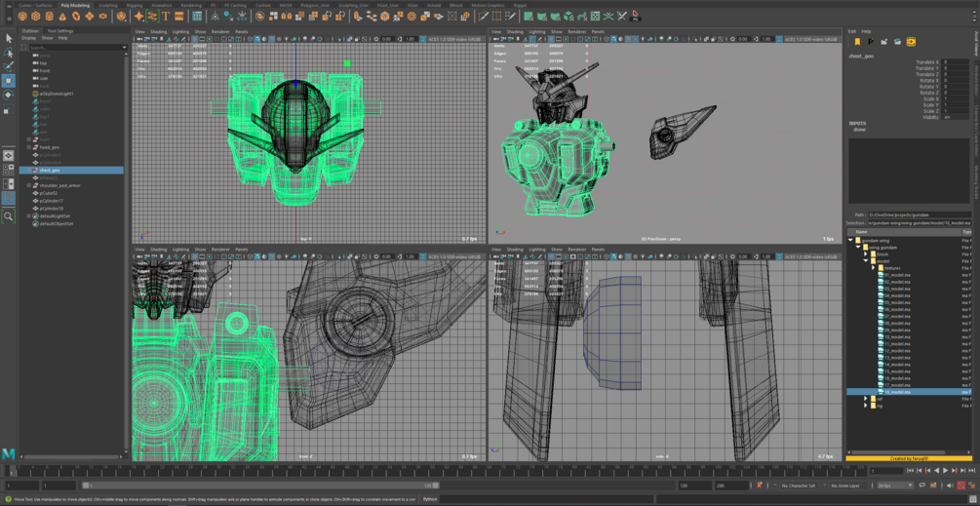The width and height of the screenshot is (980, 506).
Task: Toggle view transform in the persp panel toolbar
Action: [x=779, y=39]
